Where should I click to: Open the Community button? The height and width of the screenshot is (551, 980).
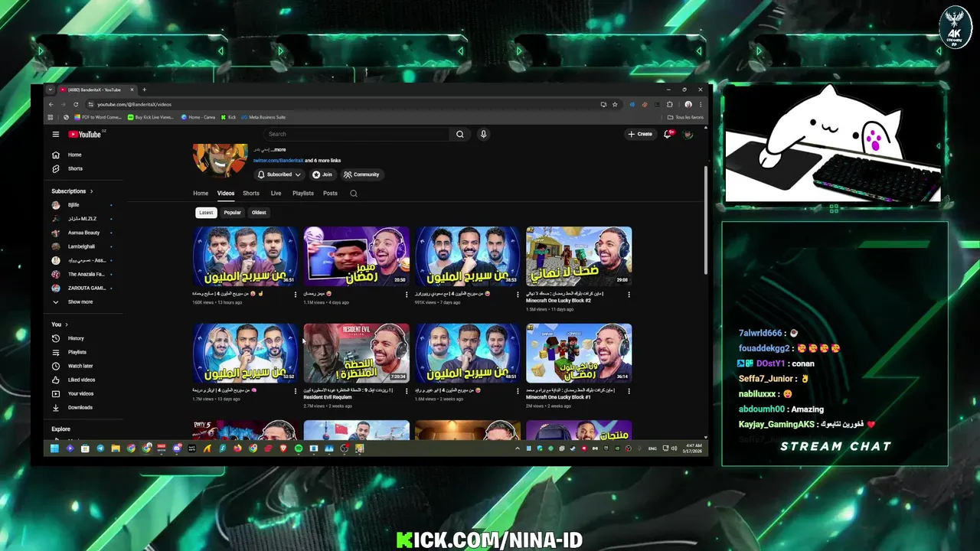pyautogui.click(x=361, y=174)
